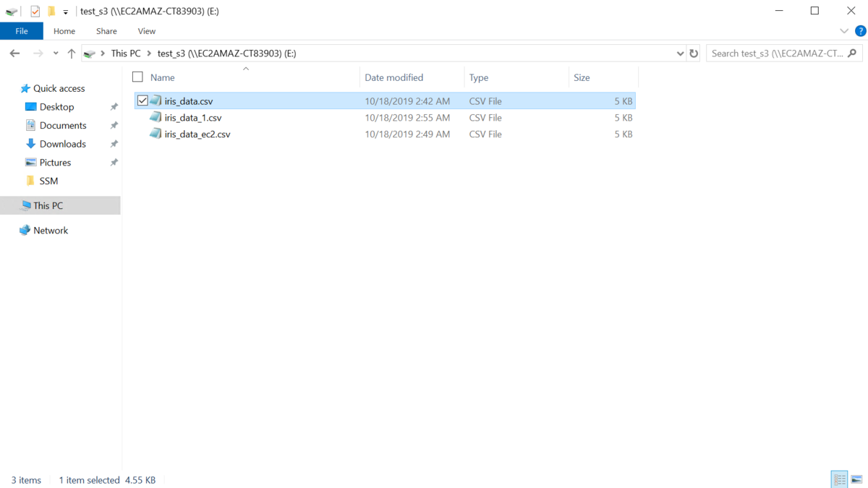Open the SSM folder in navigation pane
Image resolution: width=868 pixels, height=488 pixels.
pos(49,181)
